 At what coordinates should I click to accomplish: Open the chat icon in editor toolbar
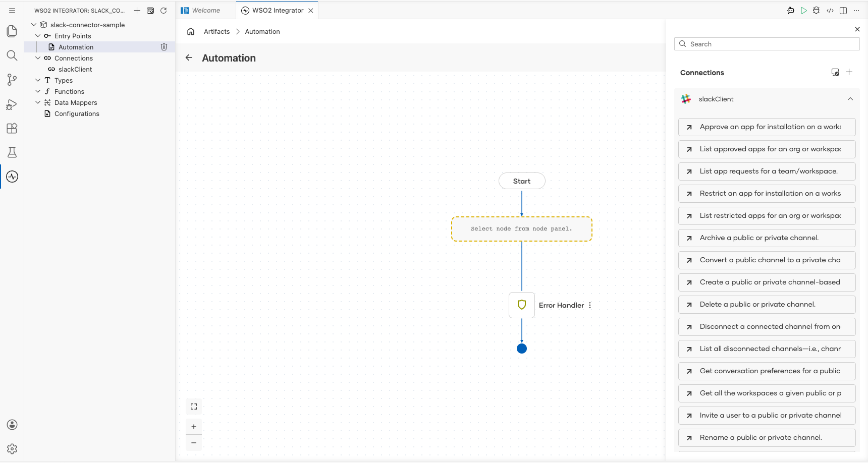pos(791,10)
